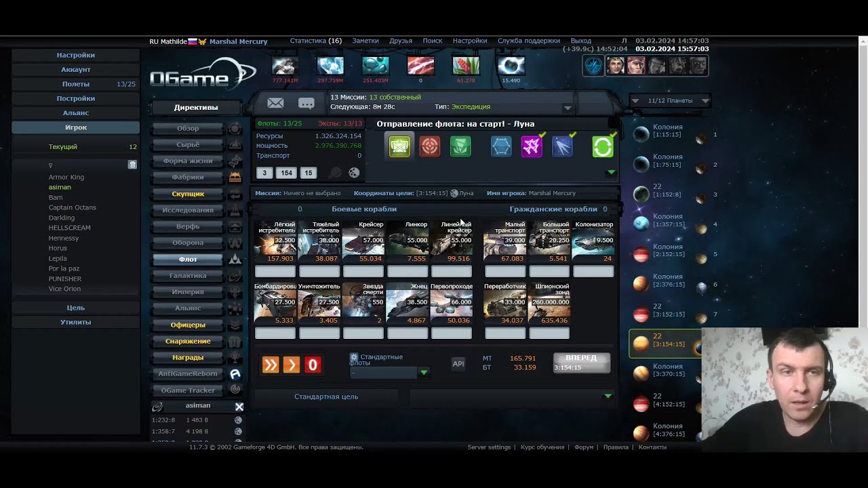
Task: Click the dark matter icon 15.490
Action: [x=511, y=66]
